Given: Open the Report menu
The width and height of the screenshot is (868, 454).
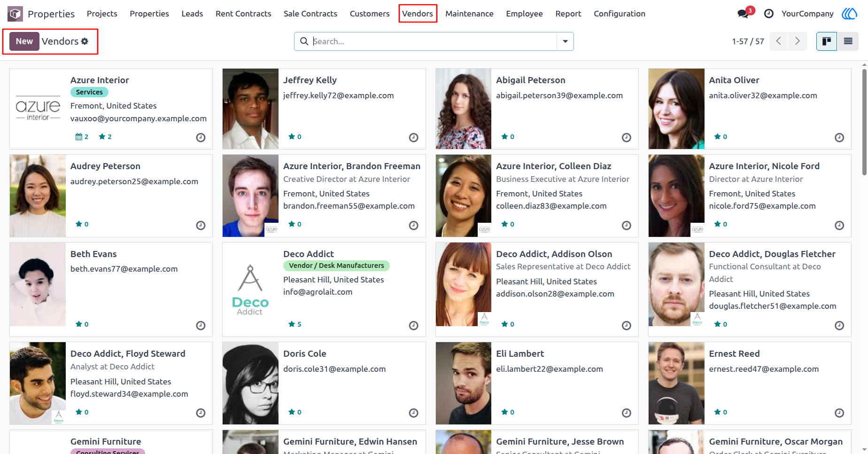Looking at the screenshot, I should pyautogui.click(x=568, y=14).
